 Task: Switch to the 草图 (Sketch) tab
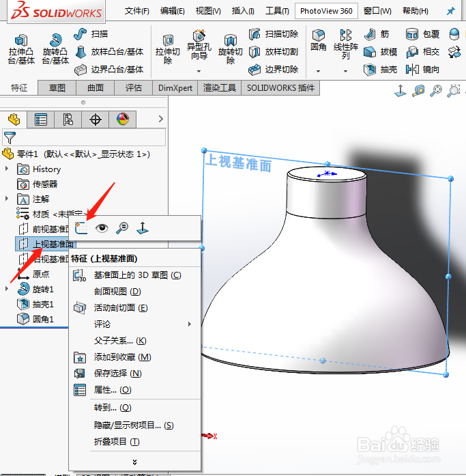coord(57,88)
